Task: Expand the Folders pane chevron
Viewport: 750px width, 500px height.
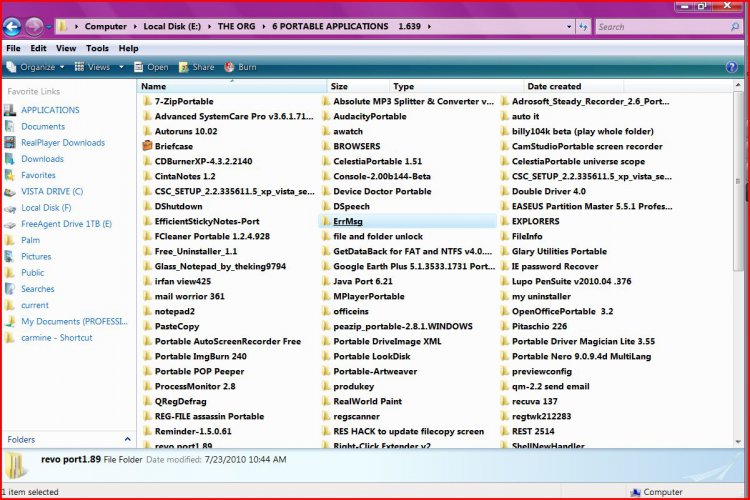Action: (x=127, y=439)
